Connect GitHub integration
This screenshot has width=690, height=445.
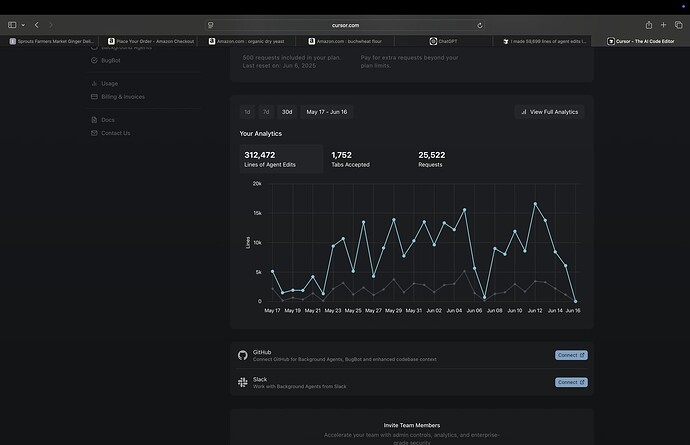(571, 355)
